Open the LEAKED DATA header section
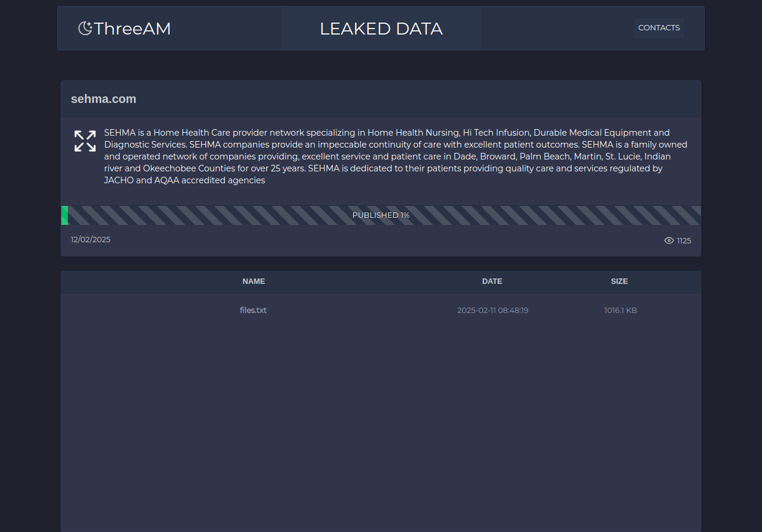Screen dimensions: 762x532 [381, 29]
